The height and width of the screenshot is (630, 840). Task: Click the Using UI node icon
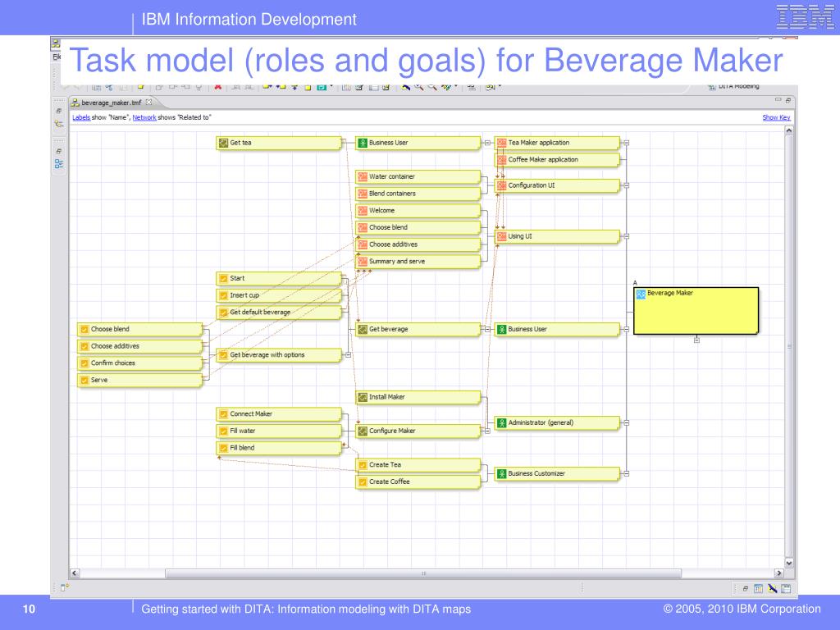(x=502, y=236)
